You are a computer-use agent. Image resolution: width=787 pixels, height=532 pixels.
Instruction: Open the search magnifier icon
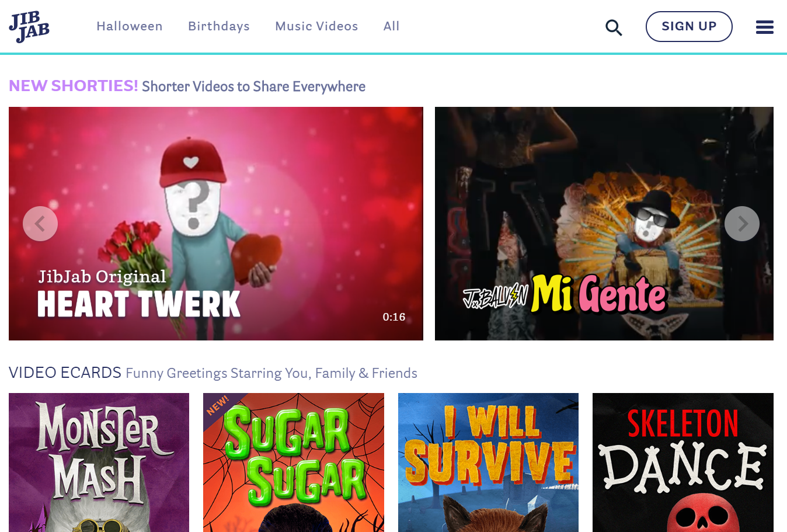613,27
